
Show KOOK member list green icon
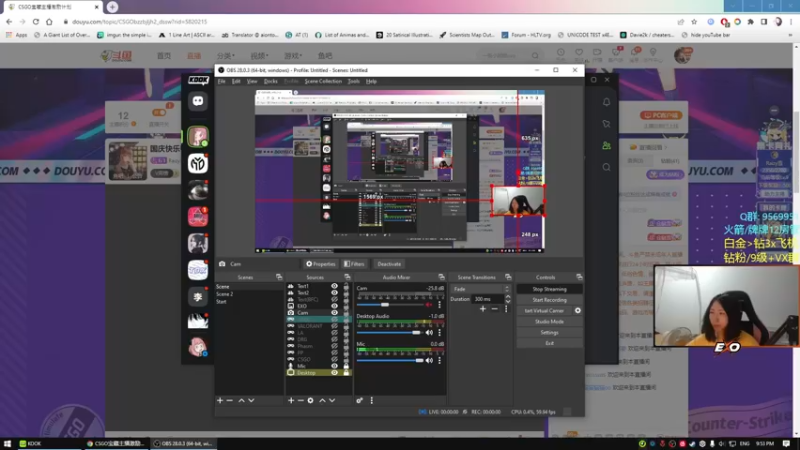click(x=606, y=146)
